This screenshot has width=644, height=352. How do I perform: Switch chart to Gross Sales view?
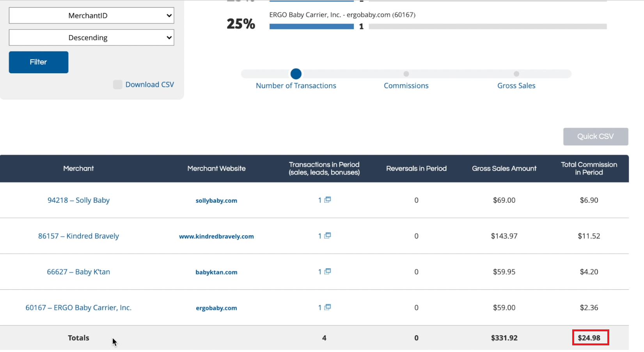tap(516, 86)
